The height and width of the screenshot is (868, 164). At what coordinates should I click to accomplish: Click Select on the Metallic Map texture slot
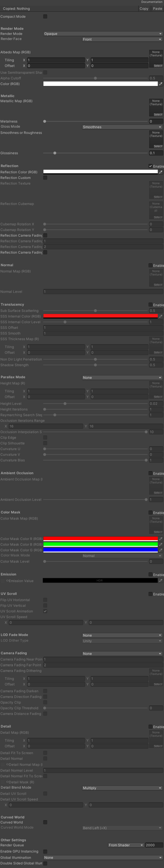tap(158, 115)
